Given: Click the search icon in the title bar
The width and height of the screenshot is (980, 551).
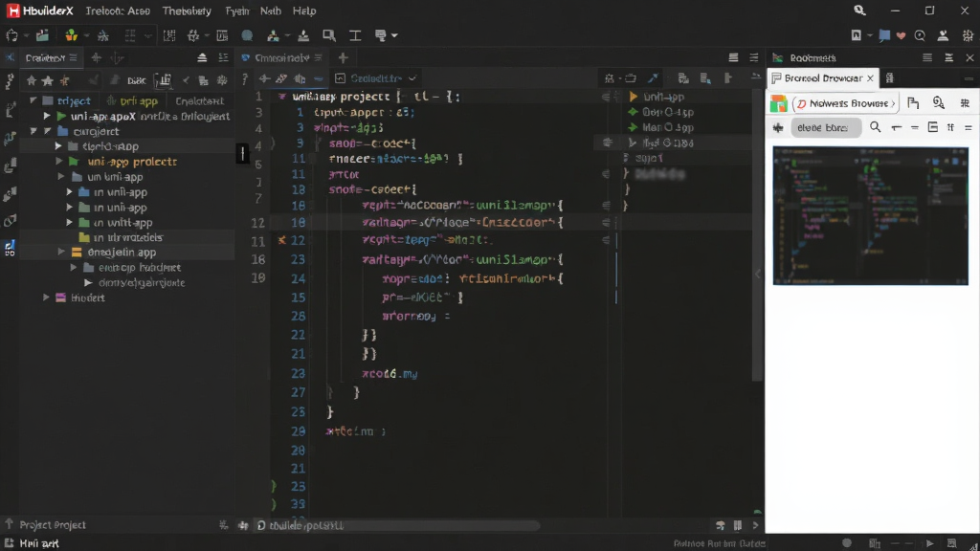Looking at the screenshot, I should [x=860, y=10].
